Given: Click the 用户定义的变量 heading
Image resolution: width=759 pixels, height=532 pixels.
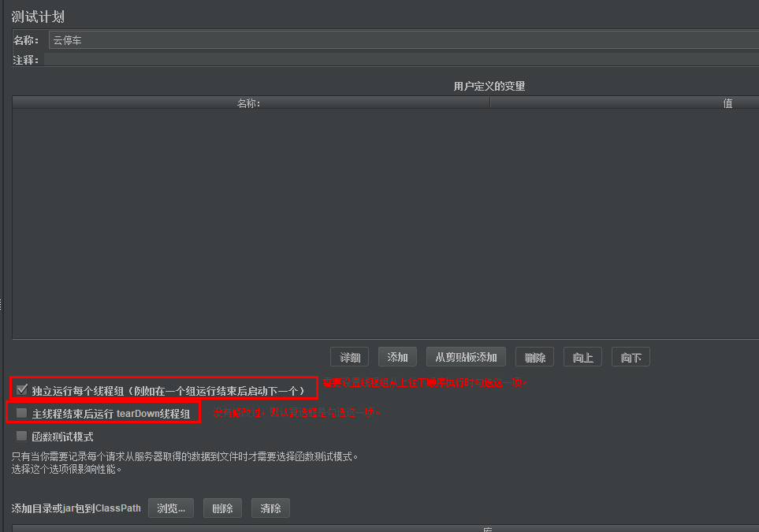Looking at the screenshot, I should tap(489, 86).
